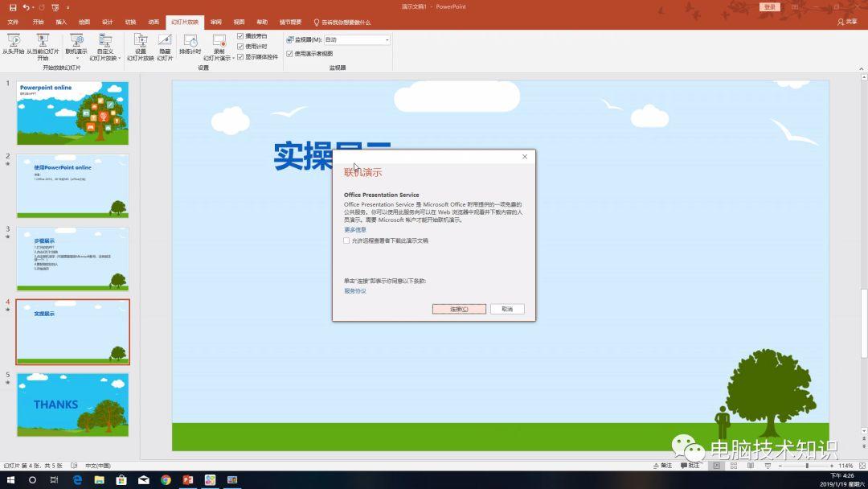Enable 允许远程查看者下载此演示文稿 checkbox
Image resolution: width=868 pixels, height=489 pixels.
346,241
